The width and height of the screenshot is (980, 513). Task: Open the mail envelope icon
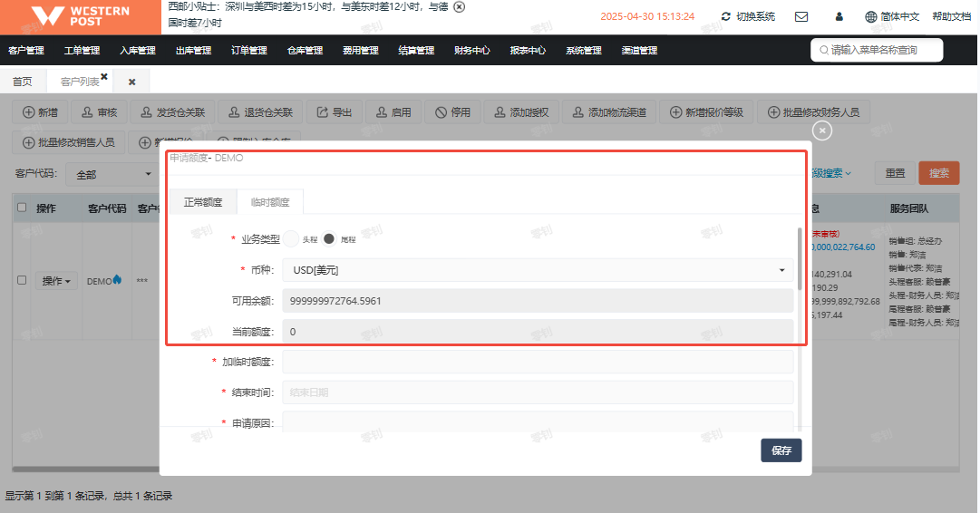[801, 17]
